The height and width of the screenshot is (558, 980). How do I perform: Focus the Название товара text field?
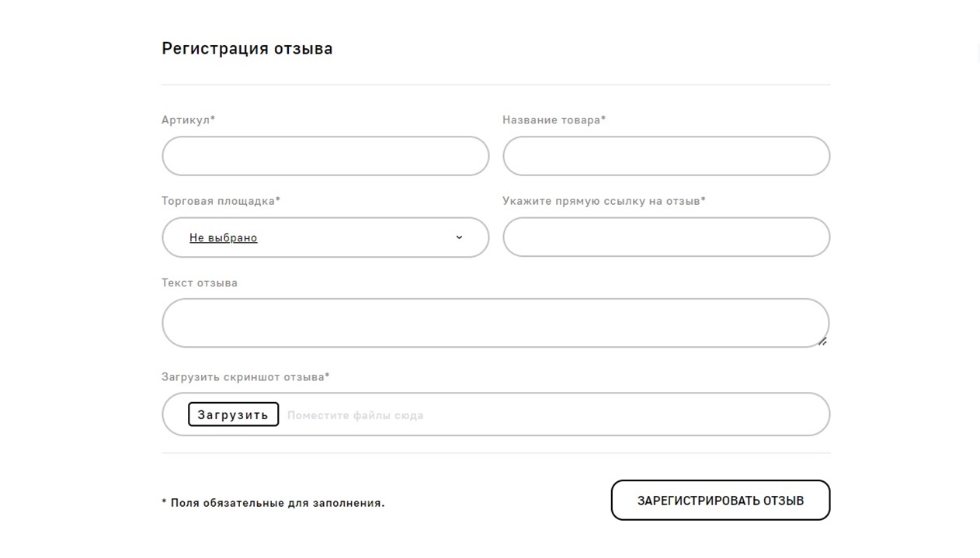click(665, 156)
